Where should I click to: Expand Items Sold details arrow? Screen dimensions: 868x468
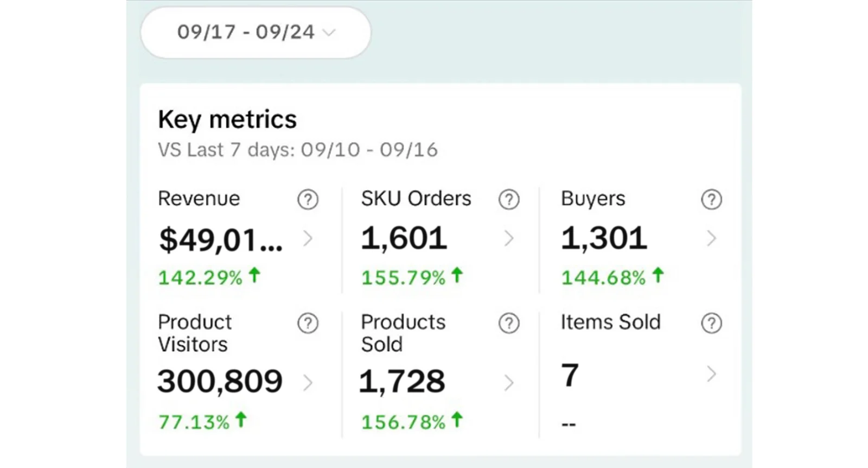click(711, 374)
